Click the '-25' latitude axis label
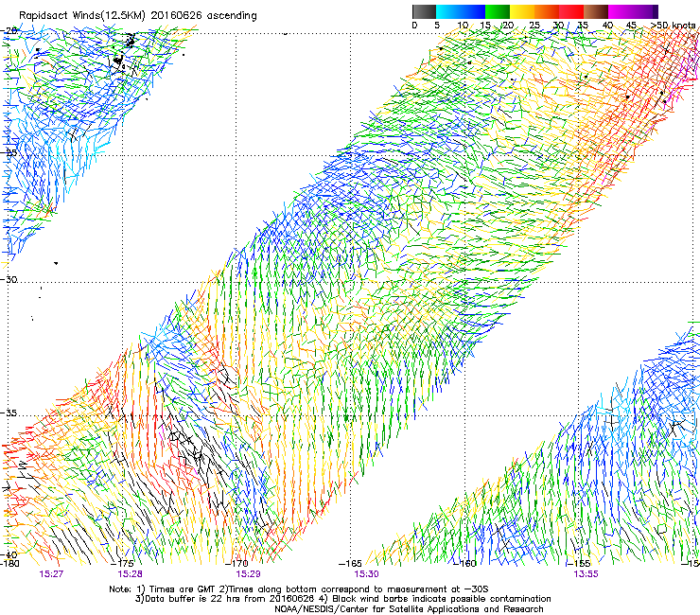Screen dimensions: 700x615 9,152
